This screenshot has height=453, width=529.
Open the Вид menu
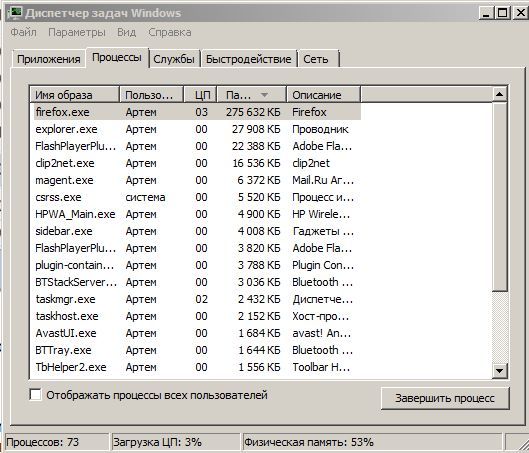(x=127, y=32)
